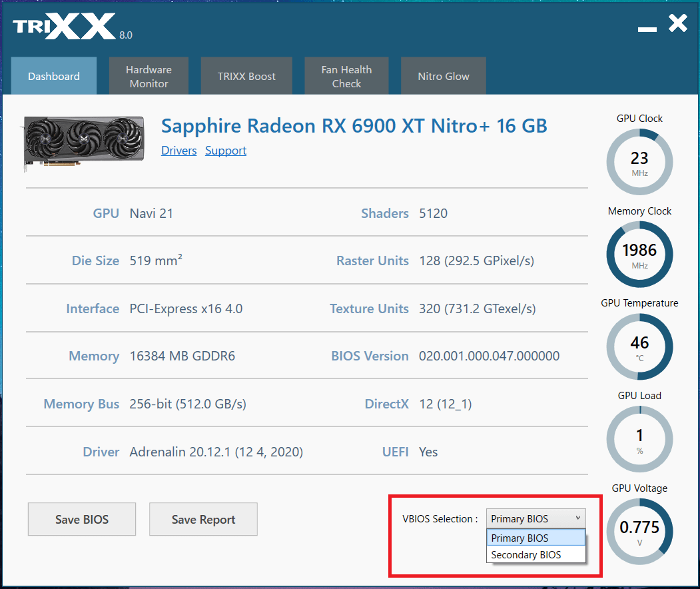
Task: Click the Texture Units value 320 (731.2 GTexel/s)
Action: tap(478, 308)
